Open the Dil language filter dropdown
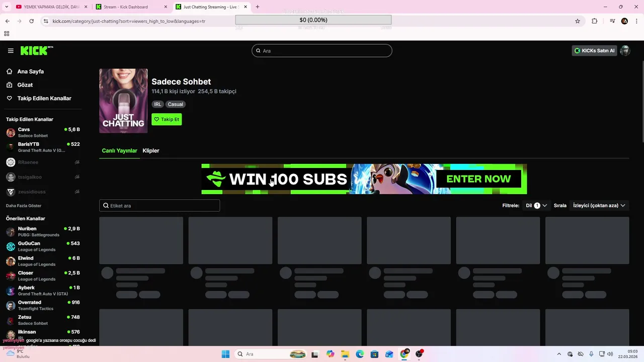 536,206
